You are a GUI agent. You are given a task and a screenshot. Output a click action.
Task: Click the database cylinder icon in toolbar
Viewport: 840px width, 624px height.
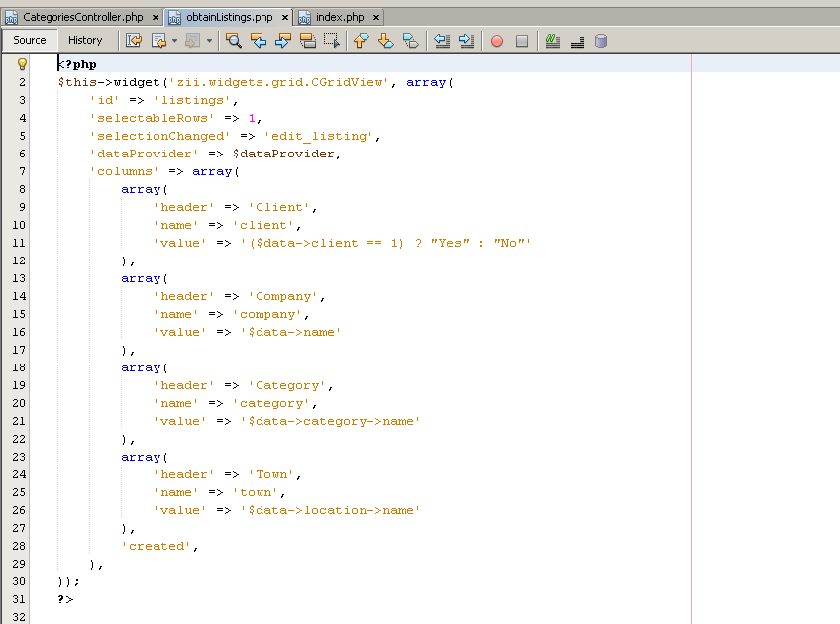click(601, 41)
